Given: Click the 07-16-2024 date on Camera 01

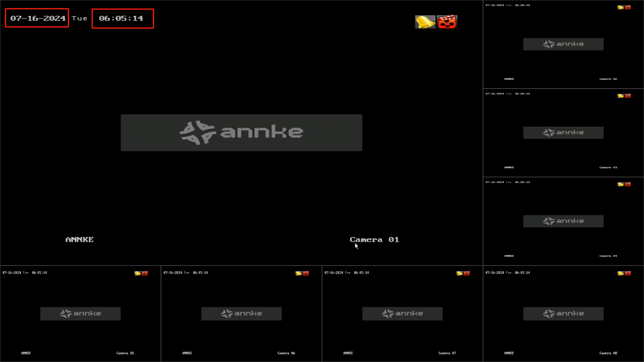Looking at the screenshot, I should coord(38,18).
